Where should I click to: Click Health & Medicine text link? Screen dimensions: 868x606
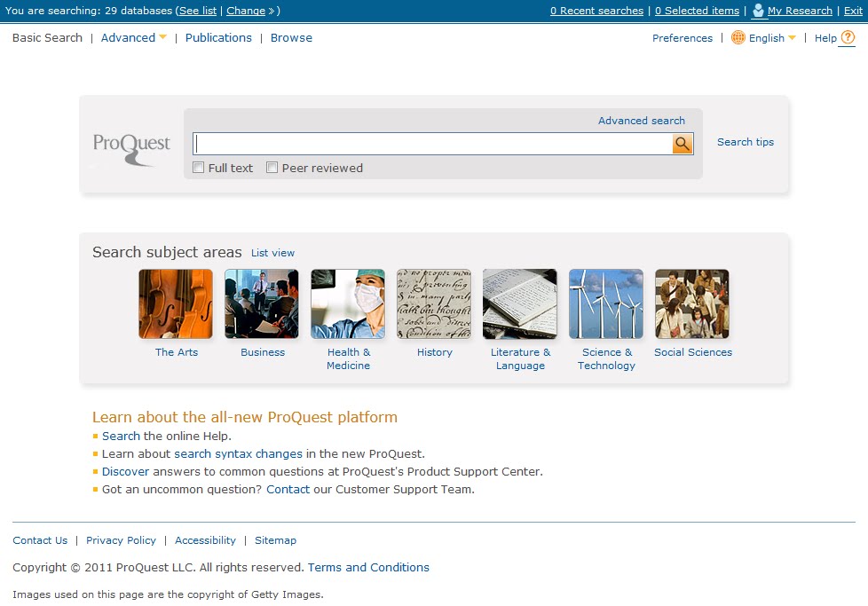pos(348,358)
